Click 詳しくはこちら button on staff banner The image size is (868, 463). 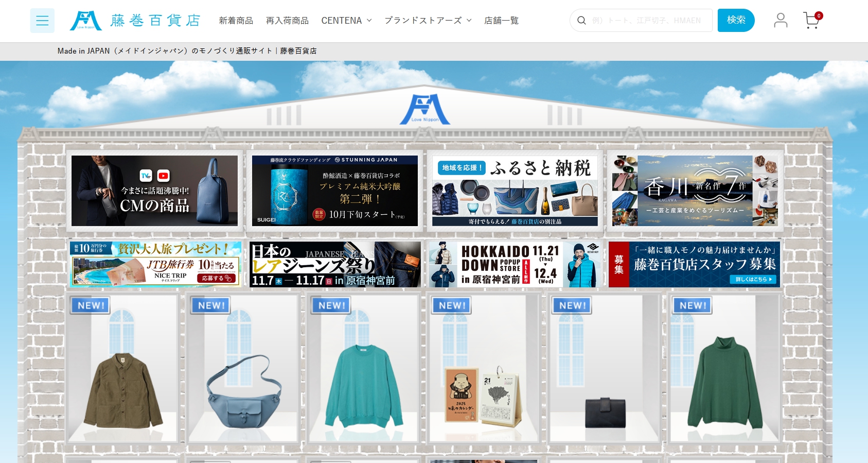coord(753,279)
